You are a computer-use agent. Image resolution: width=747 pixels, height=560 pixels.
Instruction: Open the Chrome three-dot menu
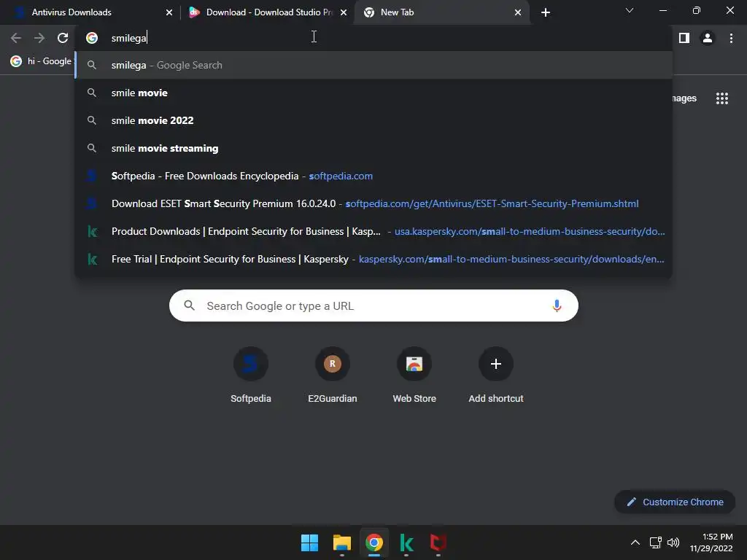[x=731, y=38]
